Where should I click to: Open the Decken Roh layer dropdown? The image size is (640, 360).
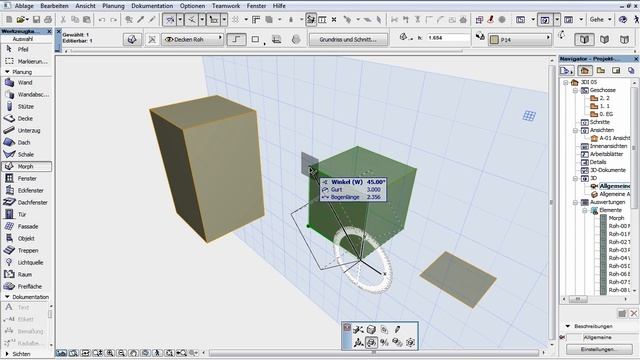tap(193, 40)
